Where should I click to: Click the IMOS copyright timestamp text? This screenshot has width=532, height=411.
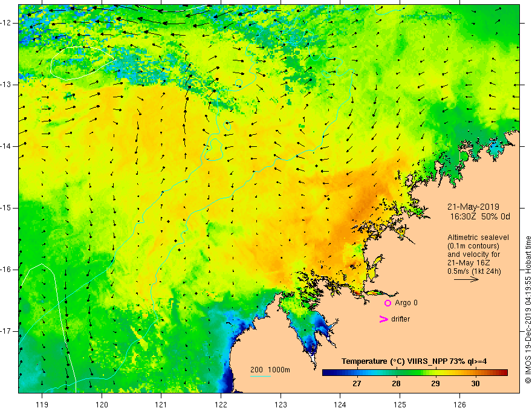[x=528, y=310]
